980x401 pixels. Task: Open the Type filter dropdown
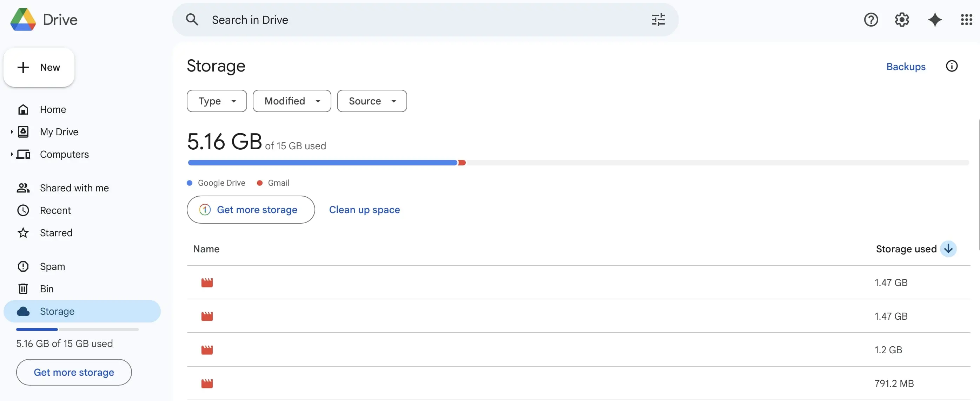click(x=217, y=101)
